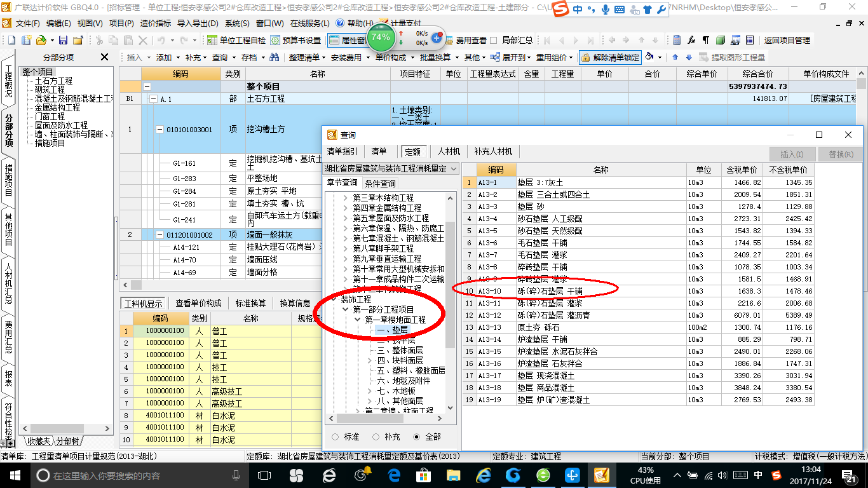Click the scissors cut icon
Screen dimensions: 868x488
[98, 40]
